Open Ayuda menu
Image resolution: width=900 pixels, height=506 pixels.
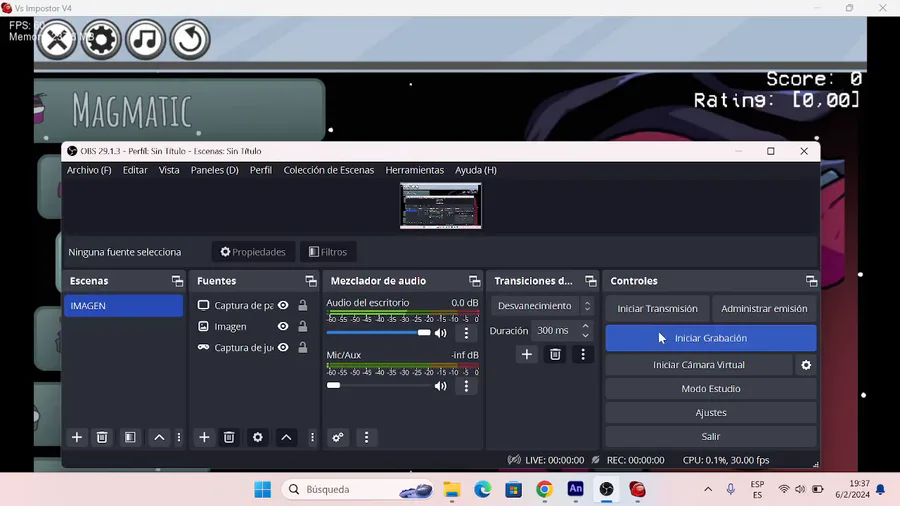[476, 170]
